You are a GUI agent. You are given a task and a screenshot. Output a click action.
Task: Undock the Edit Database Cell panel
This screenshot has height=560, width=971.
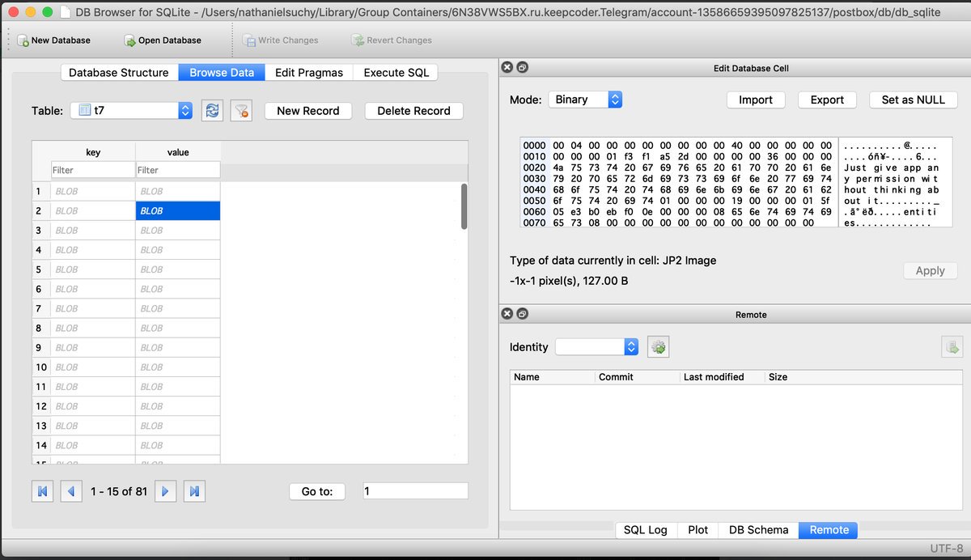(x=522, y=68)
